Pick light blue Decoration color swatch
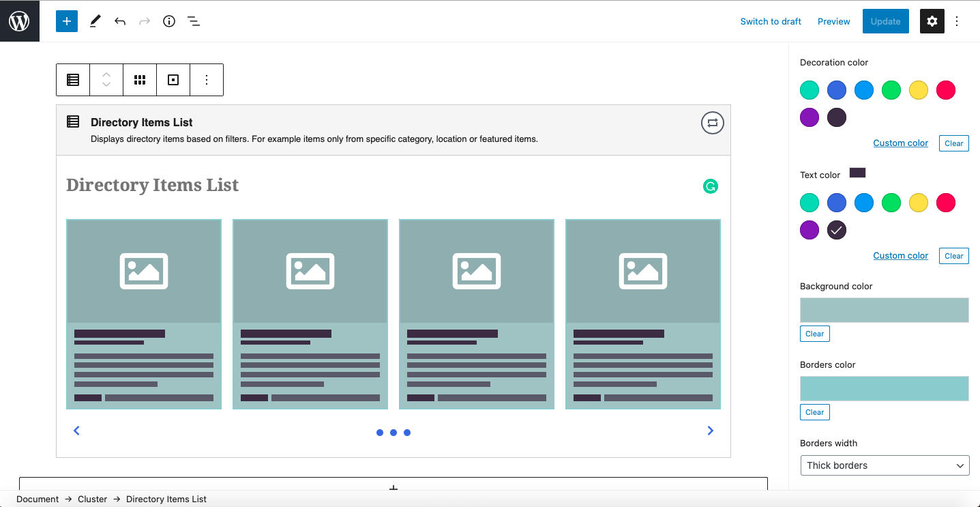The height and width of the screenshot is (507, 980). 864,90
